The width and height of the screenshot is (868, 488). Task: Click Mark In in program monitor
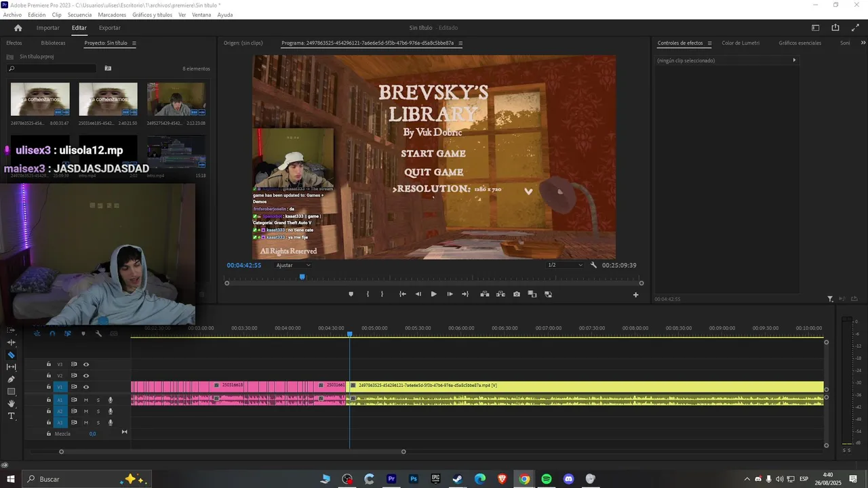(x=368, y=294)
